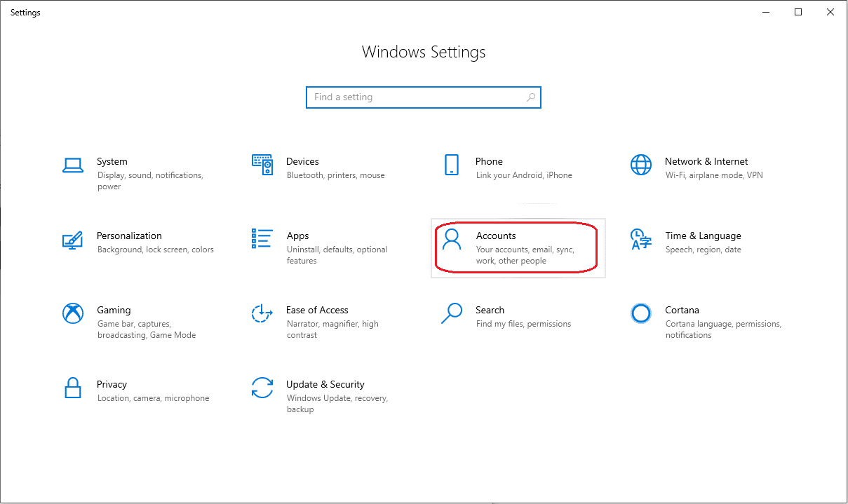Click the System laptop icon
Image resolution: width=848 pixels, height=504 pixels.
73,165
